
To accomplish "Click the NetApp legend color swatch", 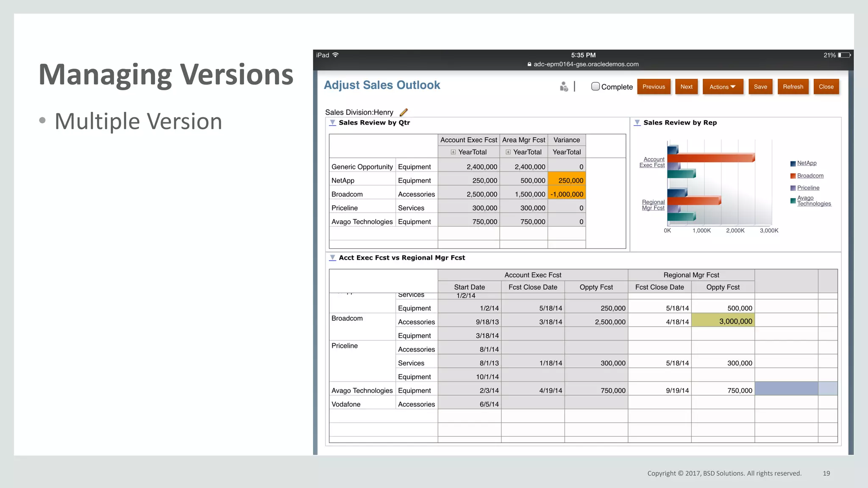I will click(x=793, y=164).
